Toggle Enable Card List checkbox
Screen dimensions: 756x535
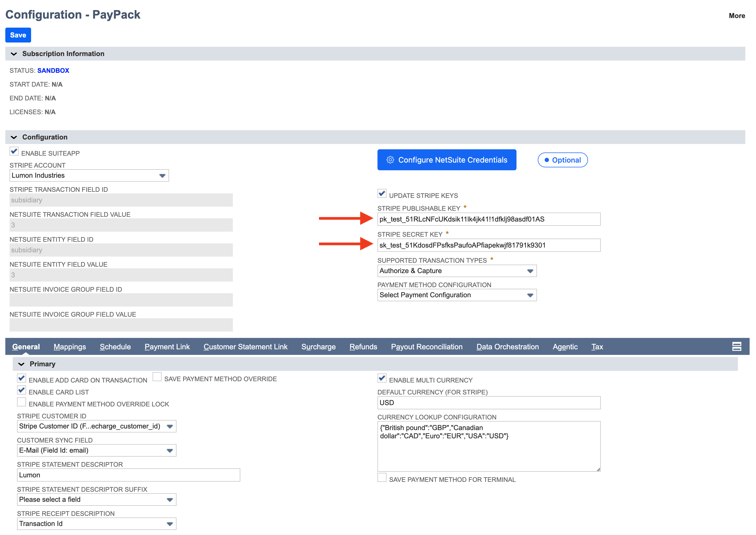pyautogui.click(x=22, y=390)
